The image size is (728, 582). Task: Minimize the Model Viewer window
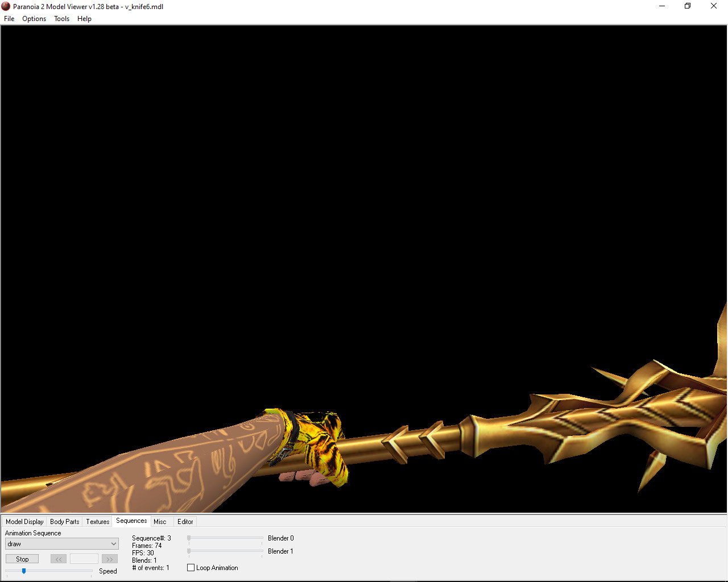coord(662,6)
